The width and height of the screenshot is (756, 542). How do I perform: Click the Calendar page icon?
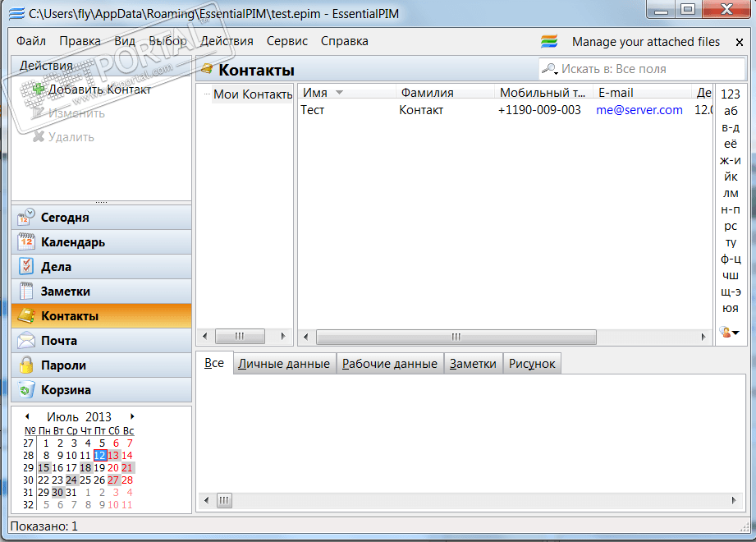point(26,241)
